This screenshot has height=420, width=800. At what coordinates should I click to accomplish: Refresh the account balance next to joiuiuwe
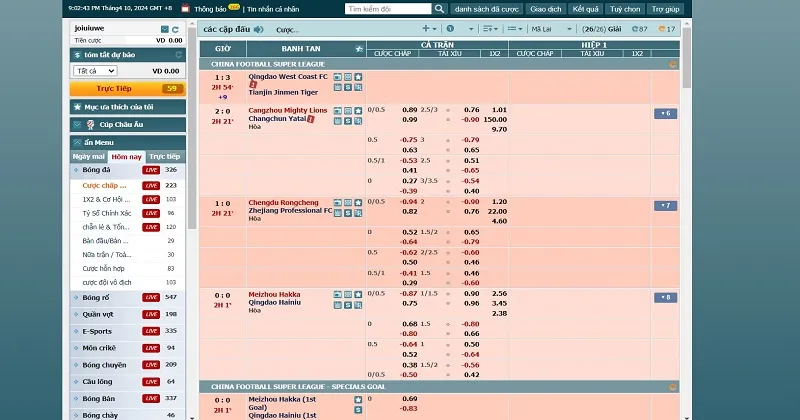(x=176, y=29)
